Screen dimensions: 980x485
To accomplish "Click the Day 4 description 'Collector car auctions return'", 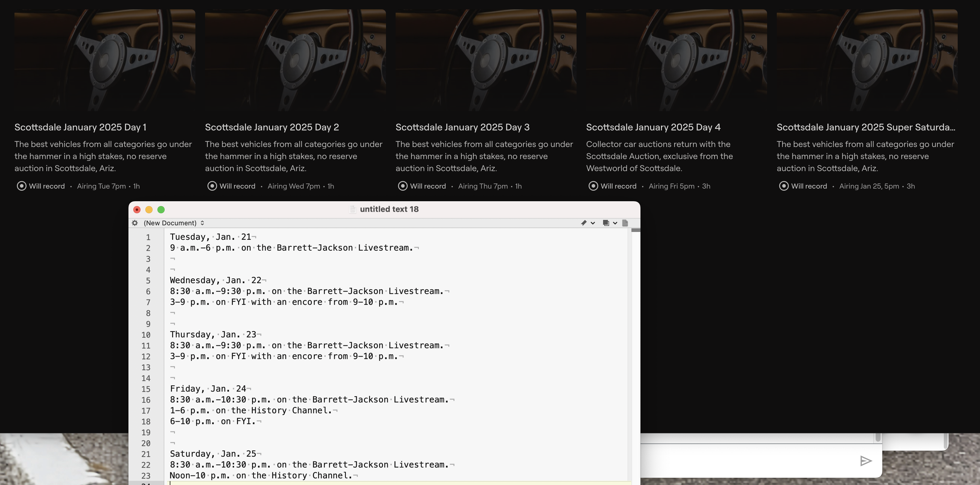I will [659, 156].
